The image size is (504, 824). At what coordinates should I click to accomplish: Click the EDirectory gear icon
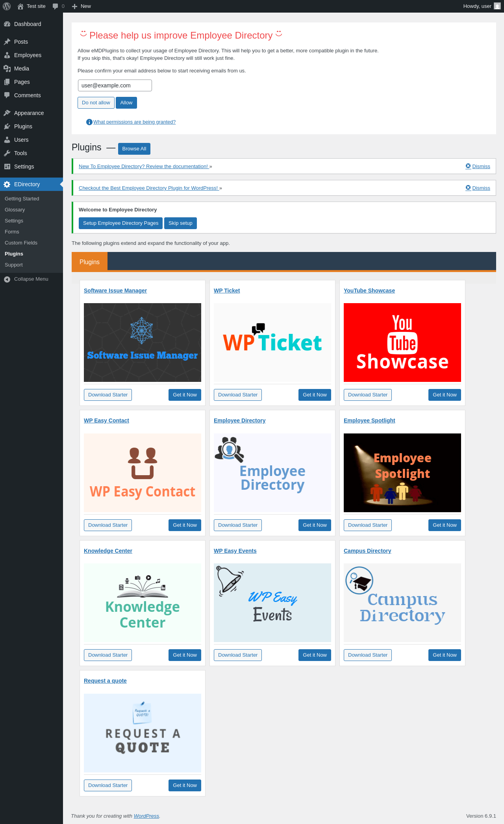[x=7, y=184]
